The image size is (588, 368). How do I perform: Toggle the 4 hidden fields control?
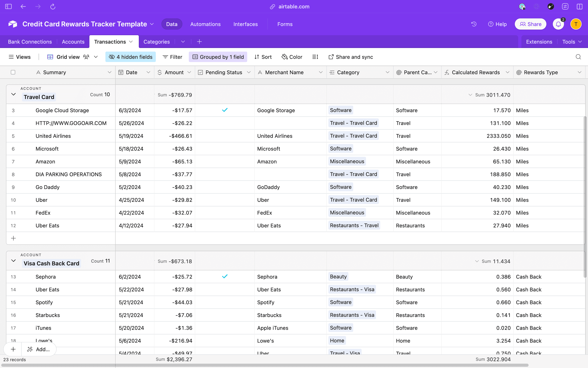click(130, 57)
